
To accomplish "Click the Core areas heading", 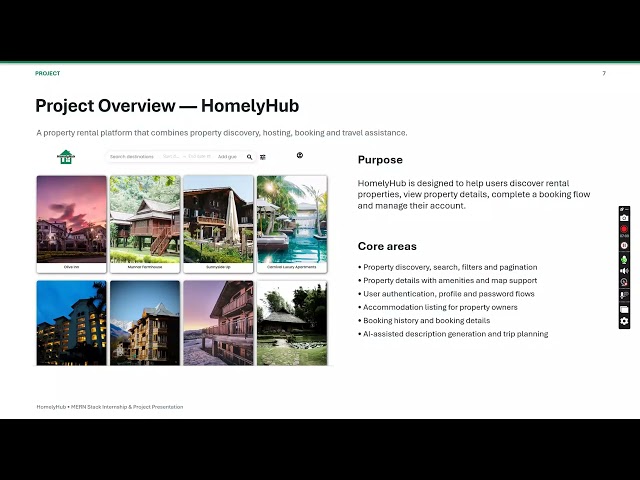I will click(x=387, y=247).
